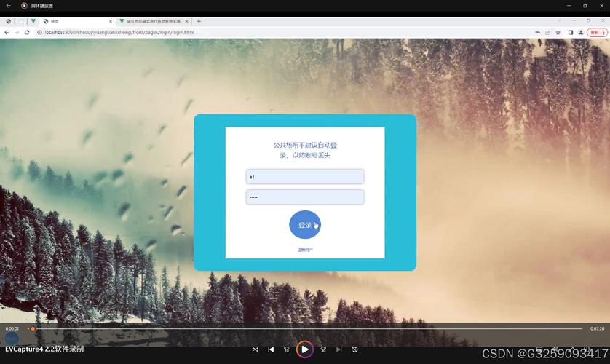
Task: Click the video progress seek bar
Action: click(x=306, y=328)
